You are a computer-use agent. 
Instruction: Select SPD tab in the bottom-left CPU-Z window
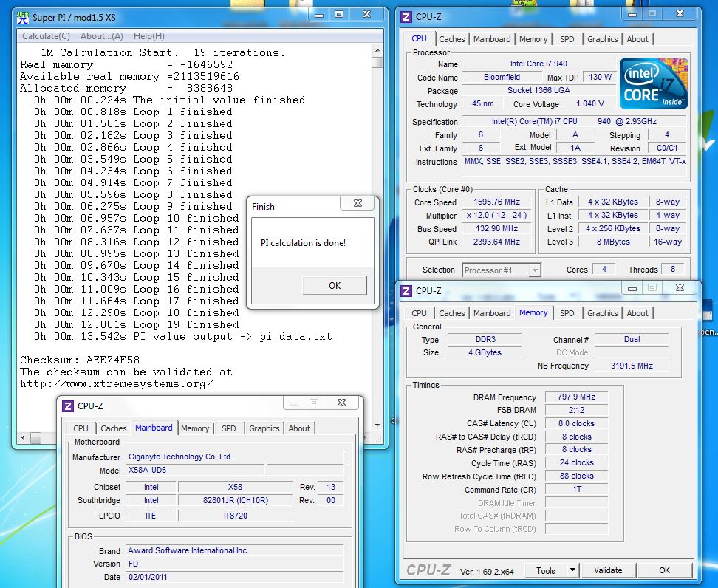coord(228,428)
